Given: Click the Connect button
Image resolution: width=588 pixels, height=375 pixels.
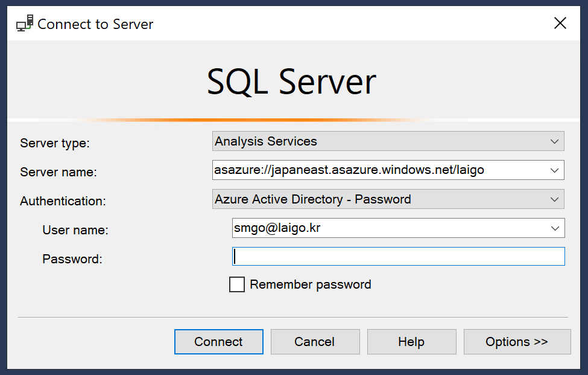Looking at the screenshot, I should click(219, 342).
